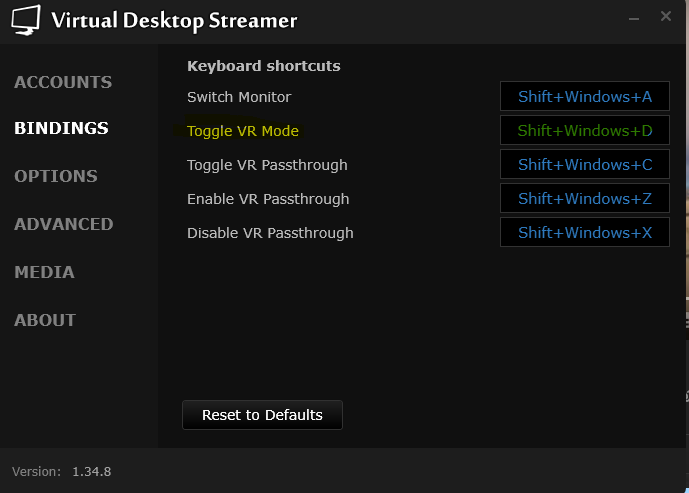The image size is (689, 493).
Task: Click the Shift+Windows+D shortcut box
Action: pos(584,131)
